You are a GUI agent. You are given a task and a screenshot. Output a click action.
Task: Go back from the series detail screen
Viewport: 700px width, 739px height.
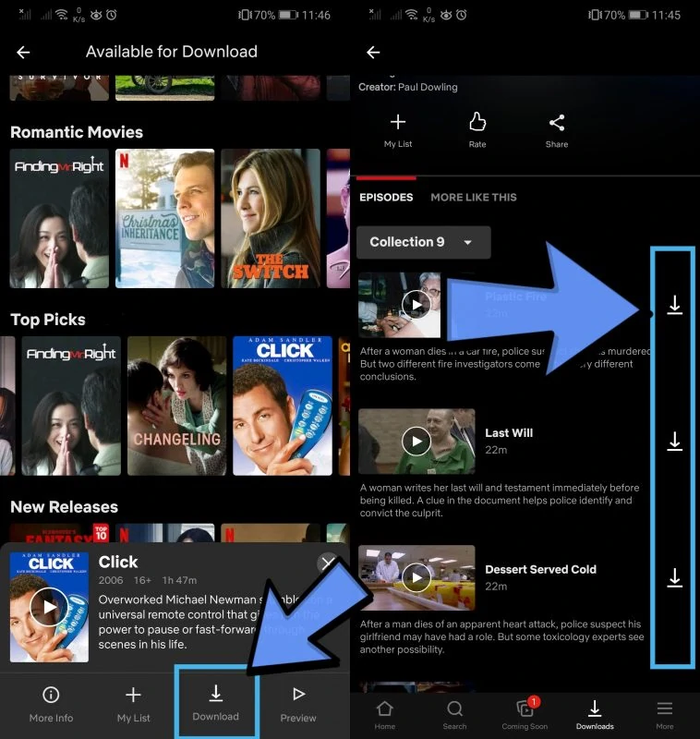[373, 53]
